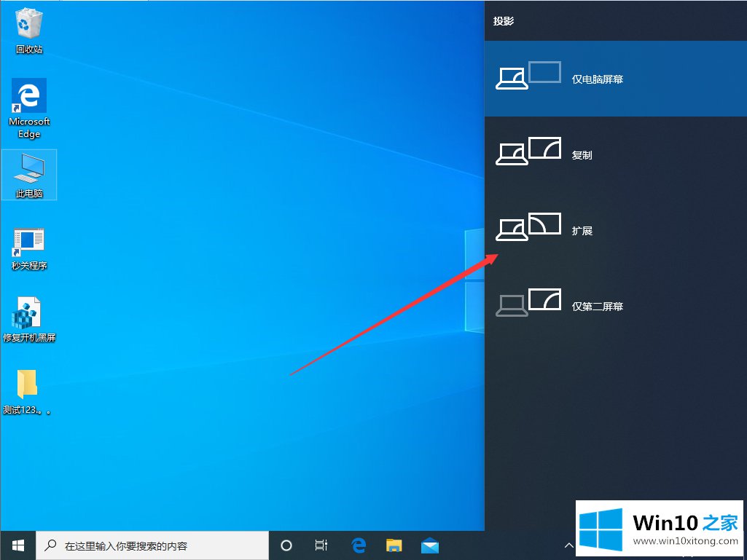Image resolution: width=747 pixels, height=560 pixels.
Task: Click the magnifier icon in search box
Action: 50,545
